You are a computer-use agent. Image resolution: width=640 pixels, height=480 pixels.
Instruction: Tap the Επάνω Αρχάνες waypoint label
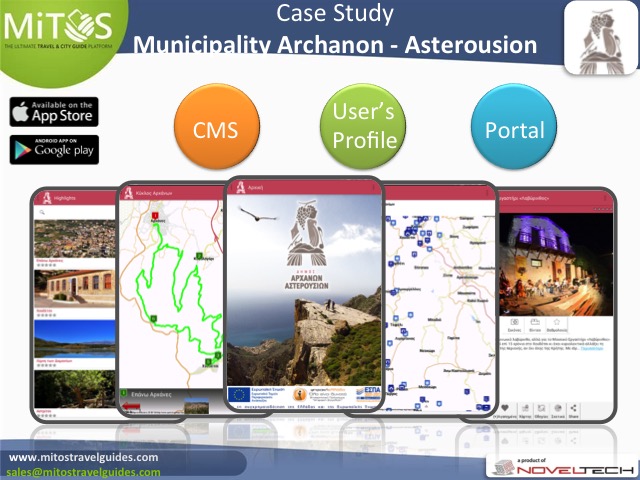[151, 395]
